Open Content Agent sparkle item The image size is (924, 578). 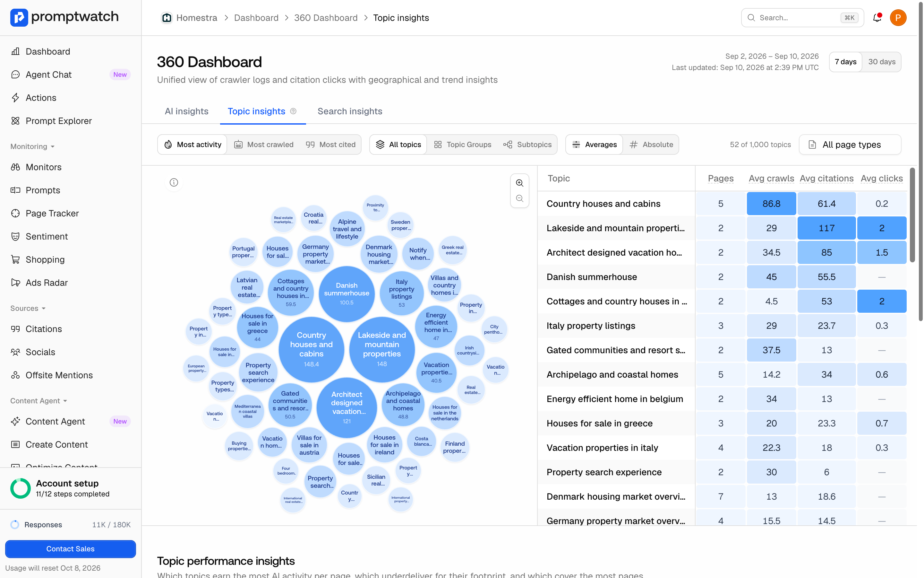[x=71, y=421]
